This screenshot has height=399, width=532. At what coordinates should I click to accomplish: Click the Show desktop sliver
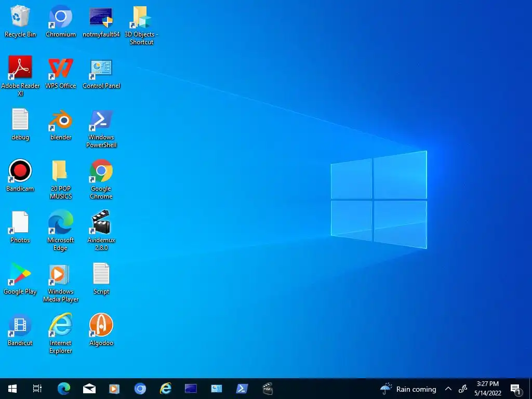coord(530,389)
